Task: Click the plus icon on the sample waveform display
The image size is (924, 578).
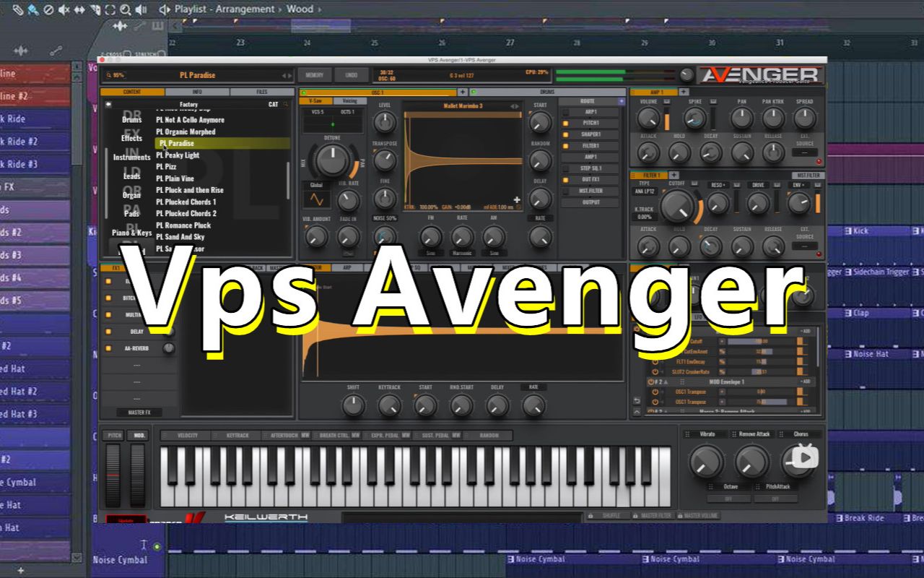Action: [517, 199]
